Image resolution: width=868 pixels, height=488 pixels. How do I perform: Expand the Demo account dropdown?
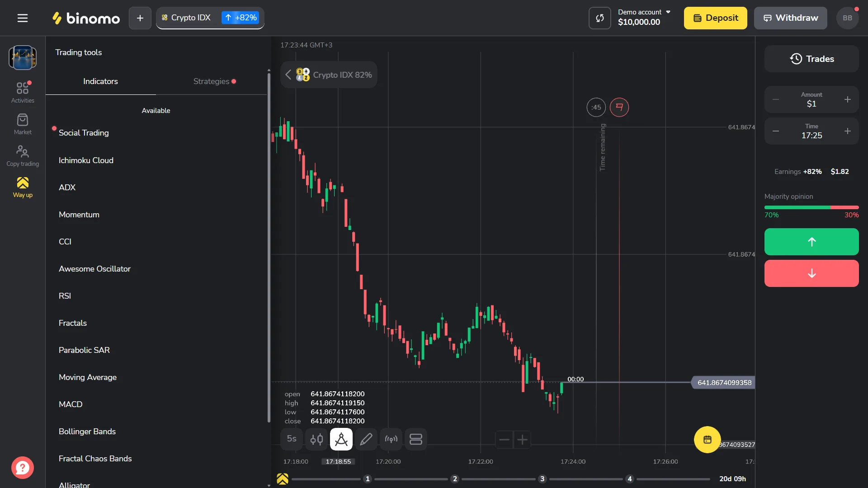tap(644, 18)
